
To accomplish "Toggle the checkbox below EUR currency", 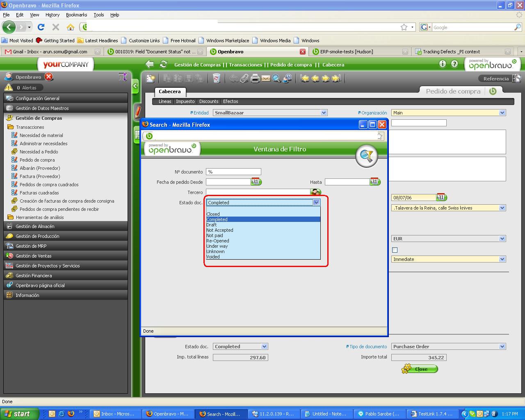I will [x=395, y=250].
